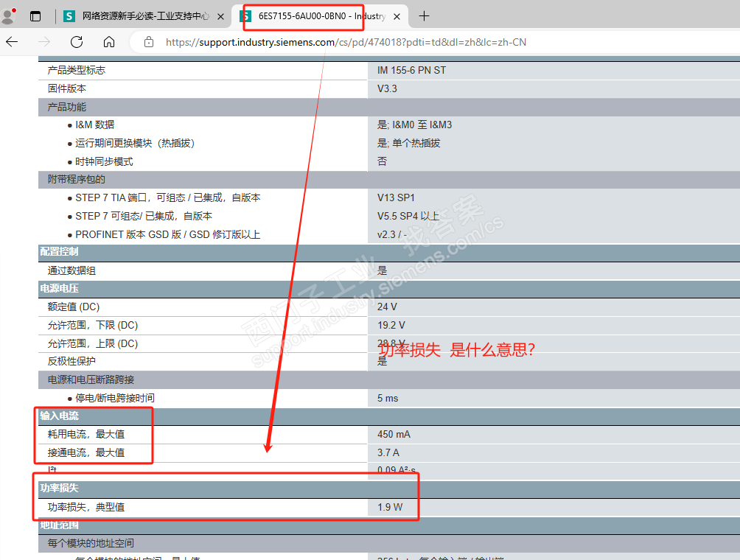Select the 450 mA value
740x560 pixels.
click(x=394, y=435)
